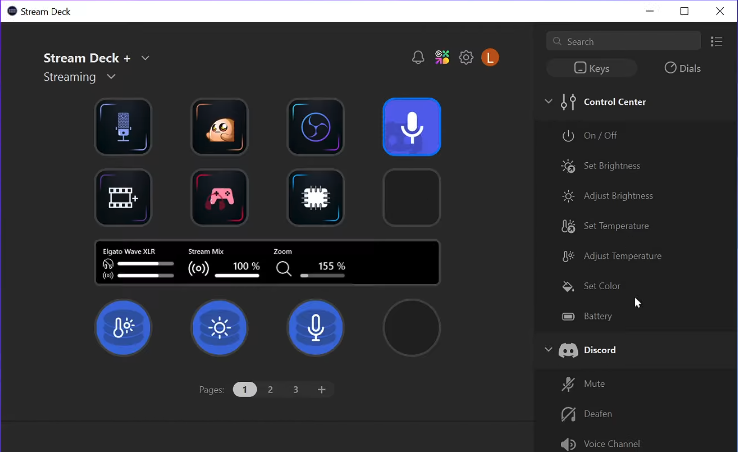Image resolution: width=738 pixels, height=455 pixels.
Task: Collapse the Discord category
Action: point(548,350)
